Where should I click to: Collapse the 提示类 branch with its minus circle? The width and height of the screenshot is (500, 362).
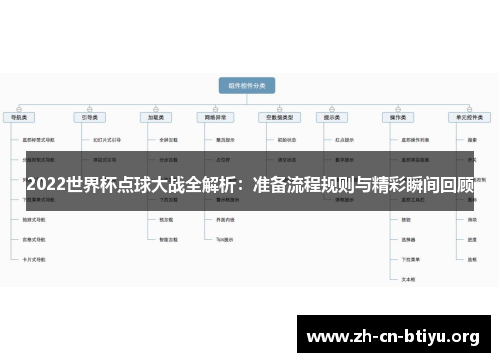pos(332,109)
